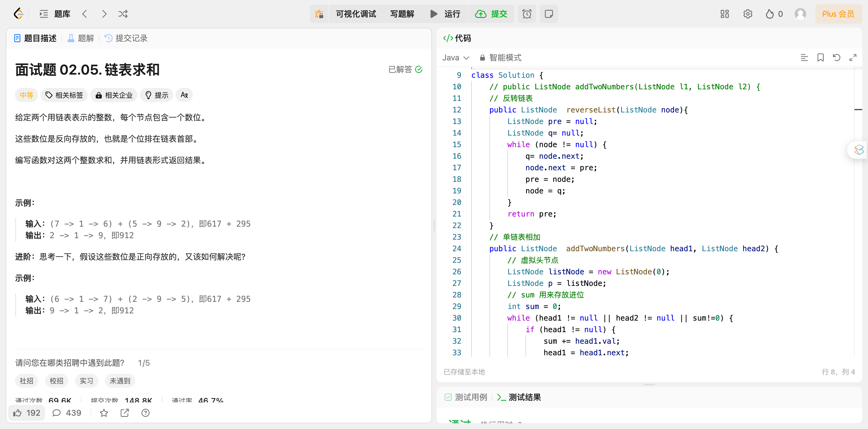Click the 中等 difficulty tag

(26, 95)
